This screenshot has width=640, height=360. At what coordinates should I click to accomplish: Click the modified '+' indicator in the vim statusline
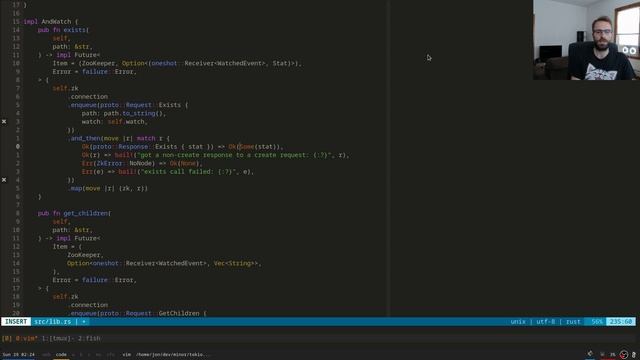click(x=84, y=322)
